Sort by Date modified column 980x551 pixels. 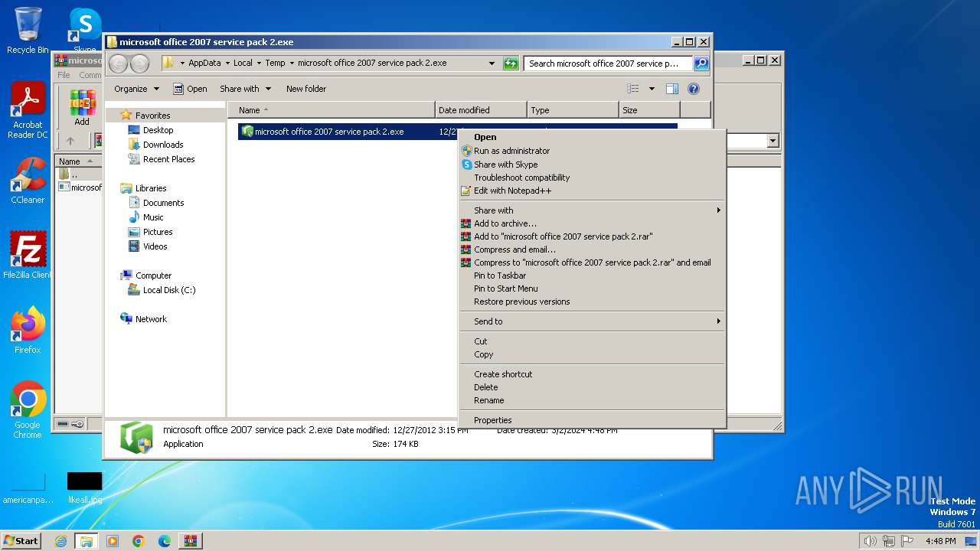tap(481, 110)
